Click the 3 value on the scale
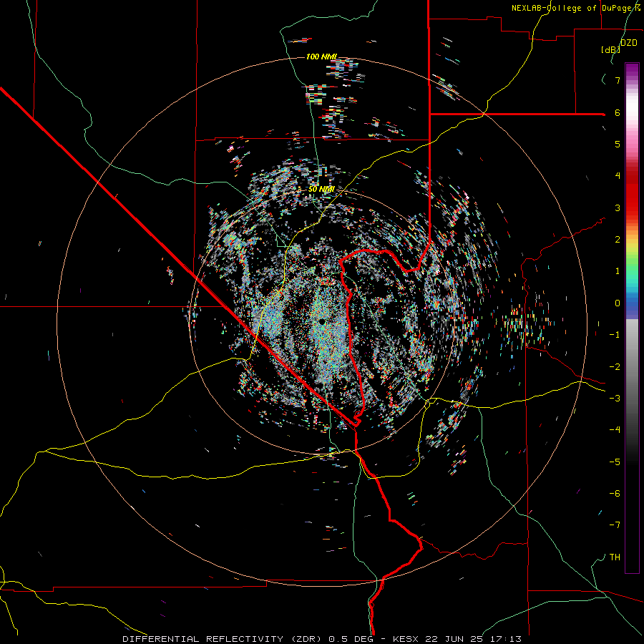The width and height of the screenshot is (644, 644). [x=618, y=208]
